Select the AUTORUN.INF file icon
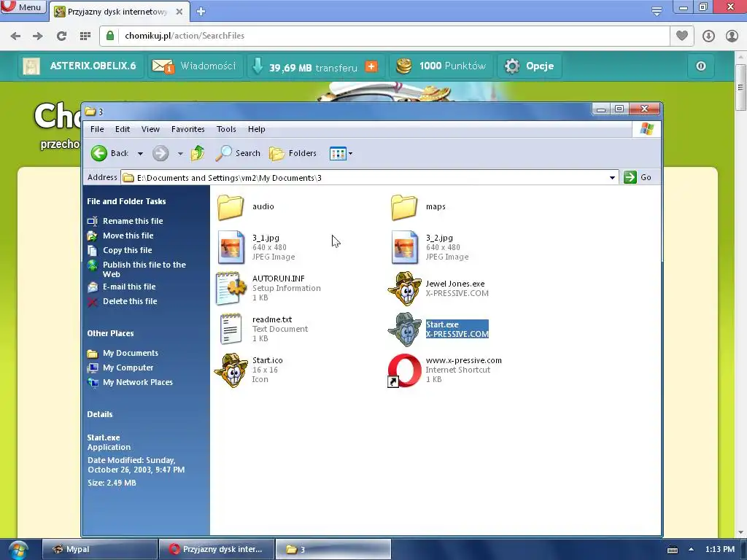The height and width of the screenshot is (560, 747). coord(231,288)
